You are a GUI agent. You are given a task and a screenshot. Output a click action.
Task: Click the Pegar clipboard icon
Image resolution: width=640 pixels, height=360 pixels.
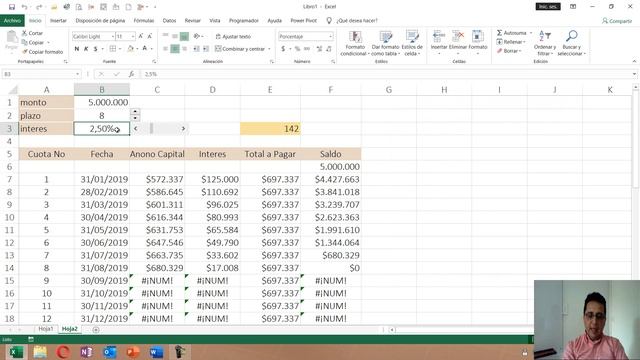click(12, 38)
